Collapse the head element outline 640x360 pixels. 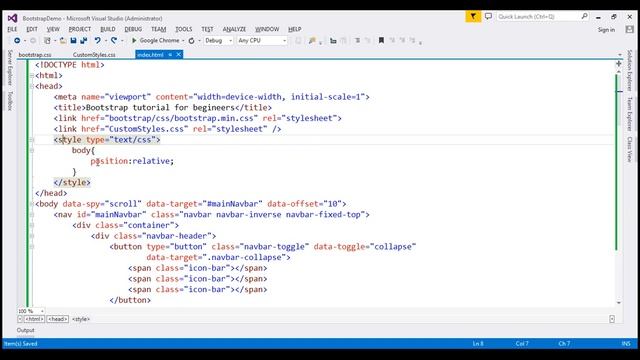click(x=32, y=86)
